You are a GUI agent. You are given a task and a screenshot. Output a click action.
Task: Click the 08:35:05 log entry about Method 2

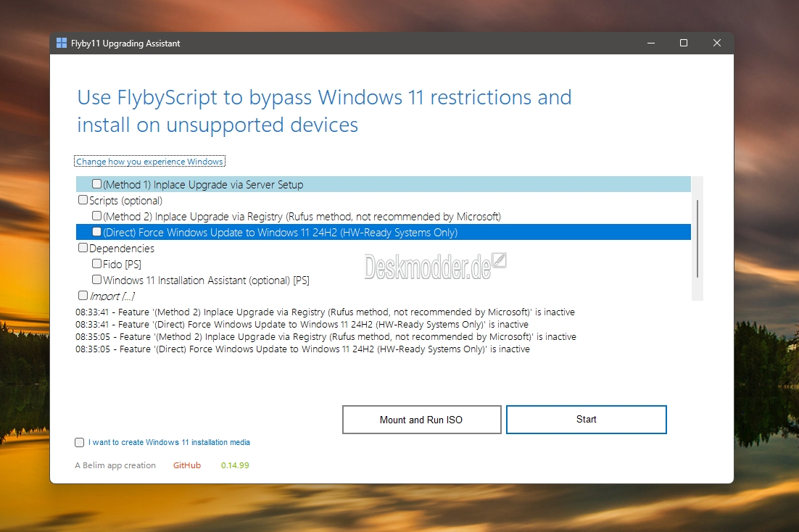(326, 337)
